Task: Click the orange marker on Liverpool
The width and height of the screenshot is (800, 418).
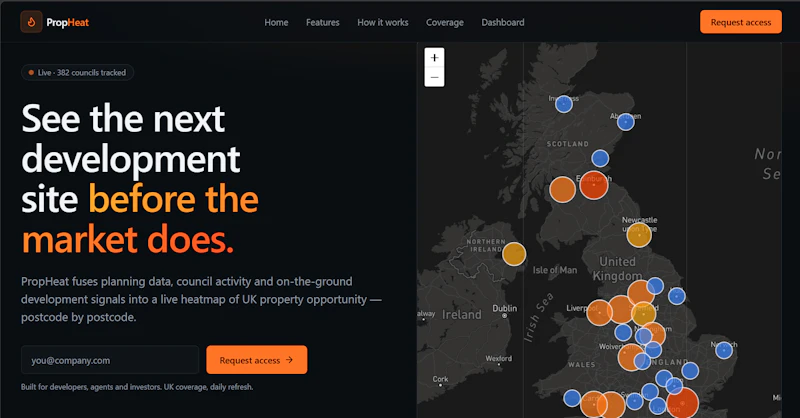Action: (599, 312)
